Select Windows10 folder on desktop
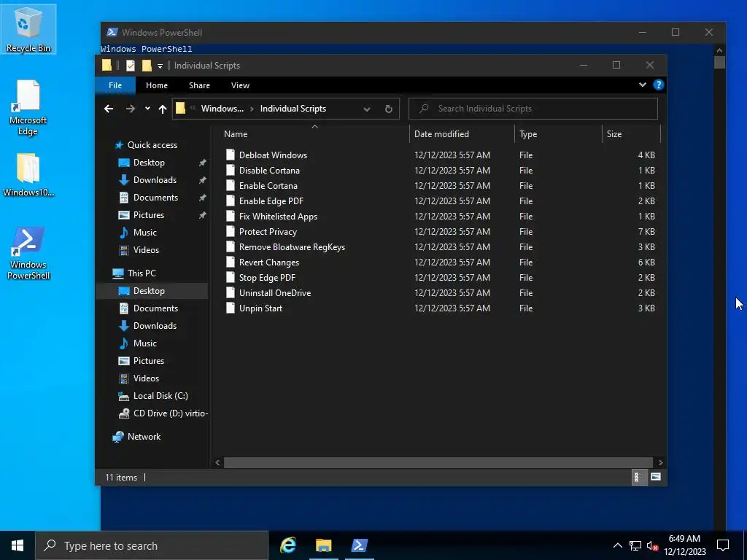Image resolution: width=747 pixels, height=560 pixels. (x=28, y=175)
